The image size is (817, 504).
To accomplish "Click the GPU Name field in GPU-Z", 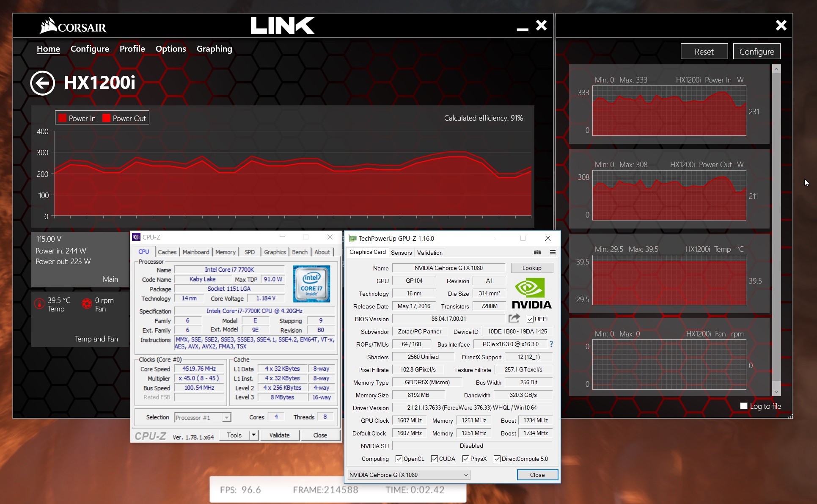I will click(x=448, y=268).
